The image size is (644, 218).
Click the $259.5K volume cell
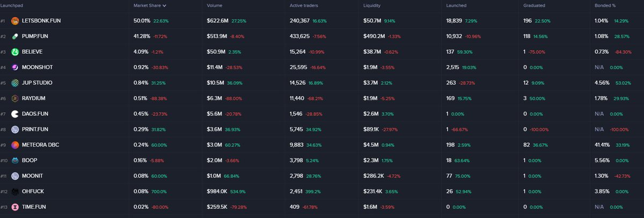coord(217,207)
